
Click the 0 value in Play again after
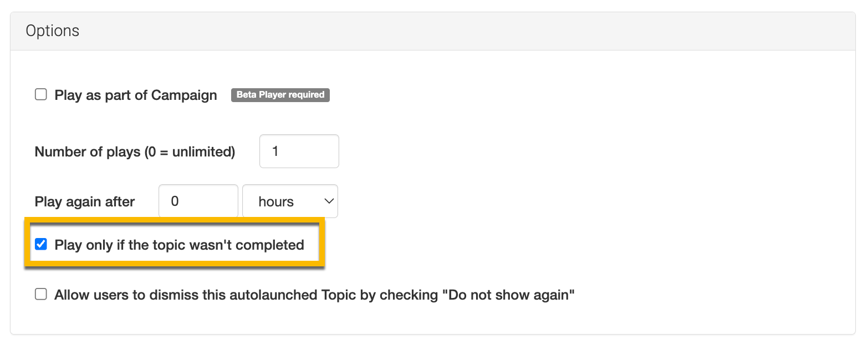click(175, 201)
